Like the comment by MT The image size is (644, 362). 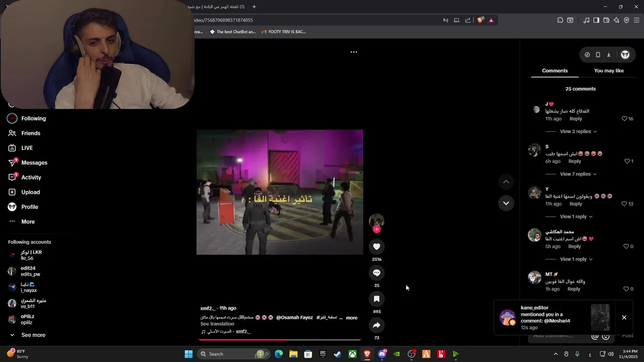[626, 289]
